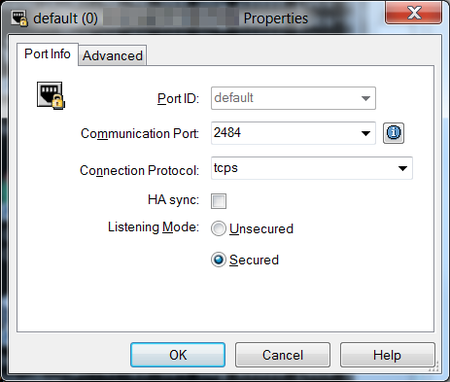Select the Secured listening mode
This screenshot has height=382, width=450.
(219, 260)
